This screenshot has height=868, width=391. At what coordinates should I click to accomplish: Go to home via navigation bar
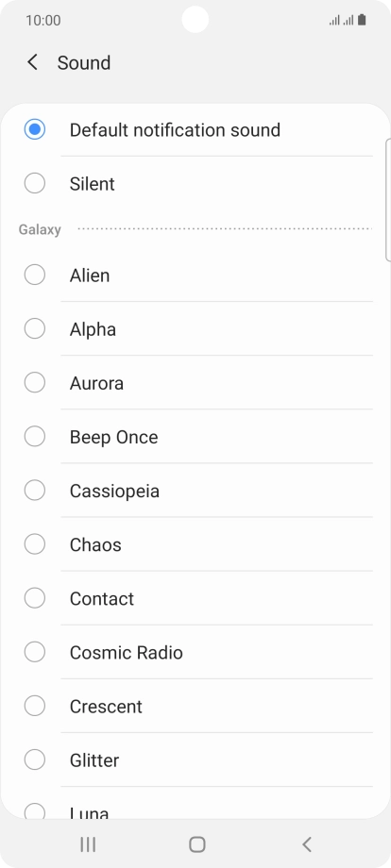coord(196,844)
